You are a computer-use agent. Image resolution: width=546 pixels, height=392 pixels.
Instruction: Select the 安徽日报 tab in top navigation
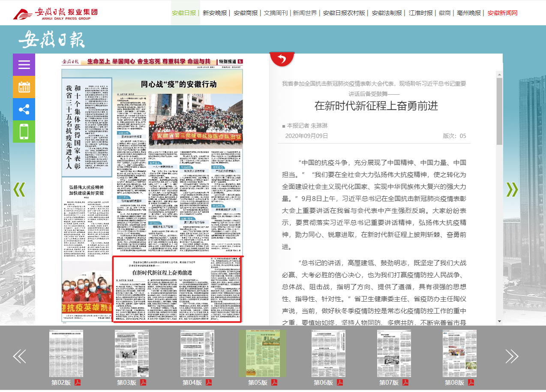pyautogui.click(x=185, y=13)
